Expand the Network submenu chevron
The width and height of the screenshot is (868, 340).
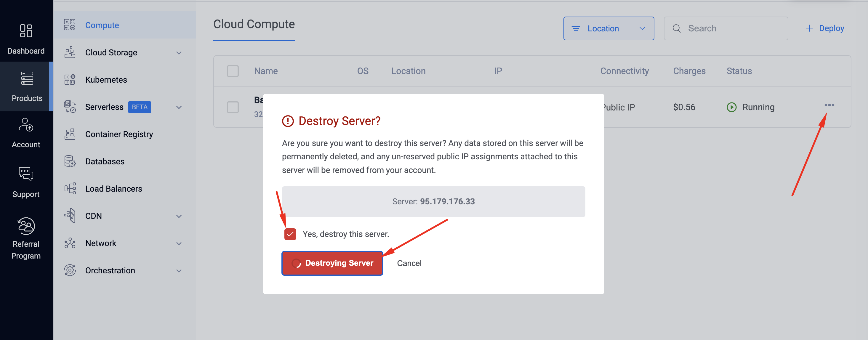(x=179, y=244)
